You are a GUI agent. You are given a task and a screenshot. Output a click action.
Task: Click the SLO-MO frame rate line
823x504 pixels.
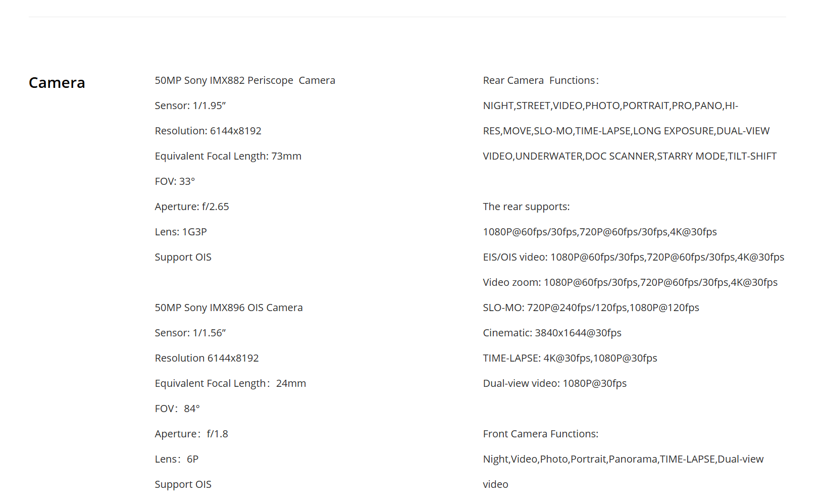tap(591, 308)
